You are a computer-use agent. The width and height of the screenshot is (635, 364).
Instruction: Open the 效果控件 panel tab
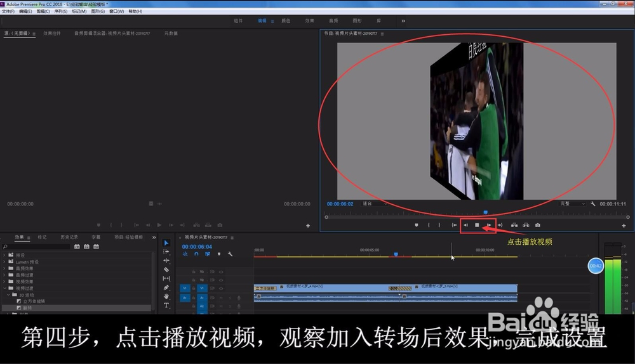[52, 33]
